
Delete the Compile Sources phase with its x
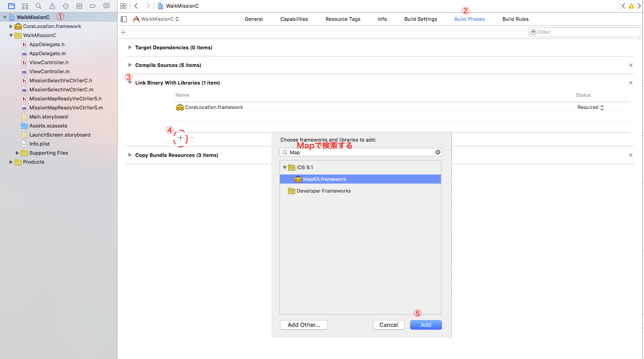click(631, 65)
